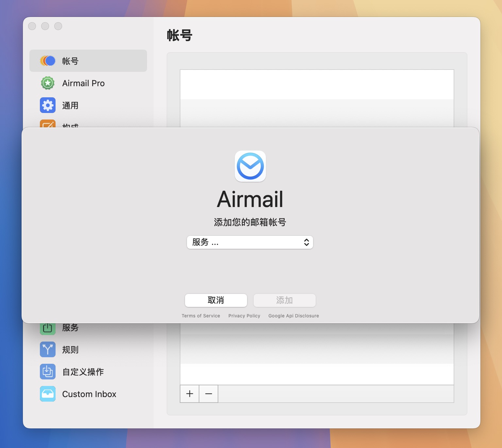The image size is (502, 448).
Task: Select the 规则 rules icon
Action: tap(48, 349)
